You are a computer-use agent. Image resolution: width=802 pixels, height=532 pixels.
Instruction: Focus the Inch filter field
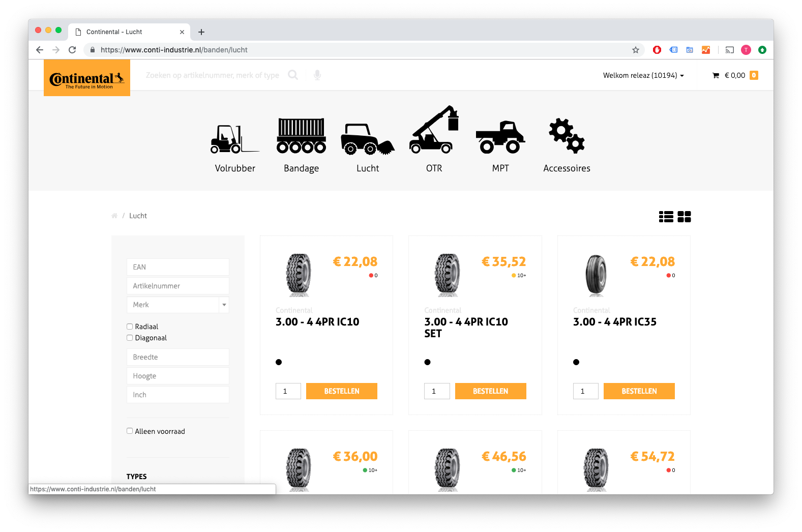tap(178, 395)
